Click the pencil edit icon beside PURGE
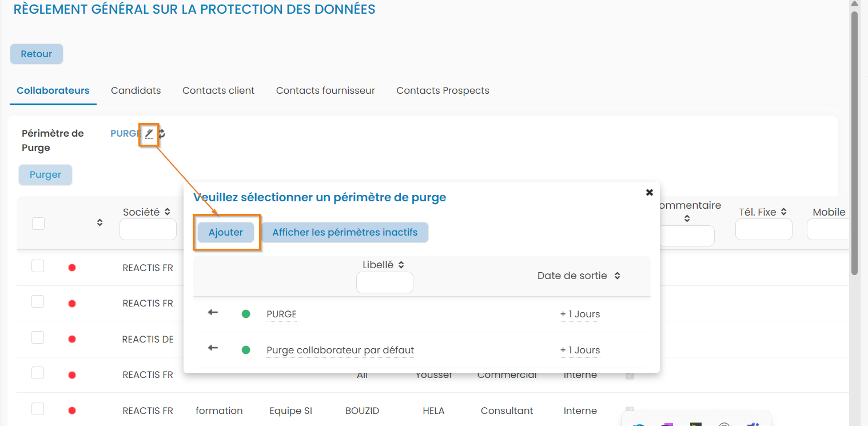Image resolution: width=868 pixels, height=426 pixels. (149, 134)
